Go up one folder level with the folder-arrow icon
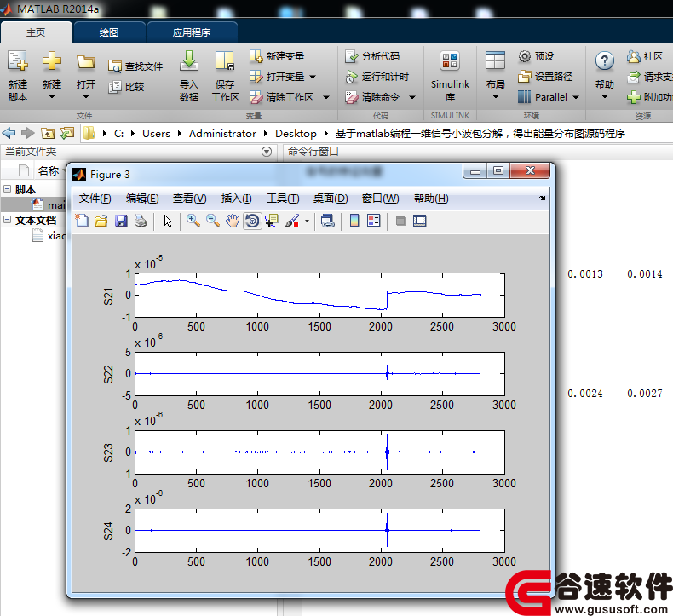This screenshot has width=673, height=616. tap(48, 133)
